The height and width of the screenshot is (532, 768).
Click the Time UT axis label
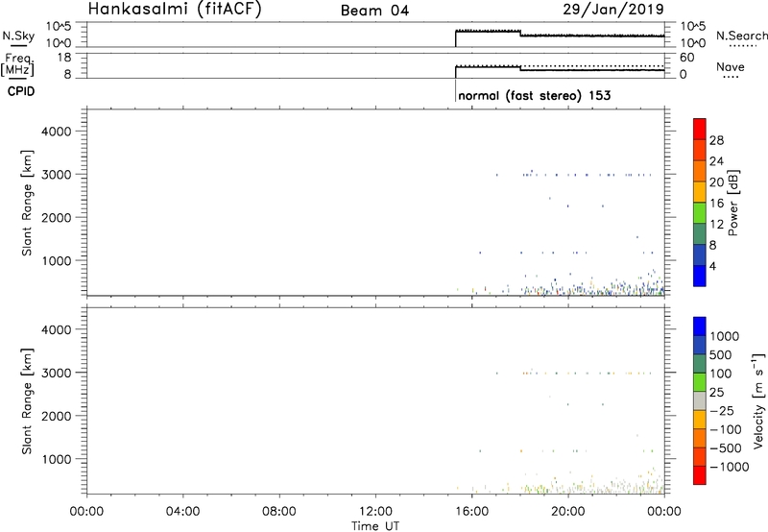coord(375,526)
